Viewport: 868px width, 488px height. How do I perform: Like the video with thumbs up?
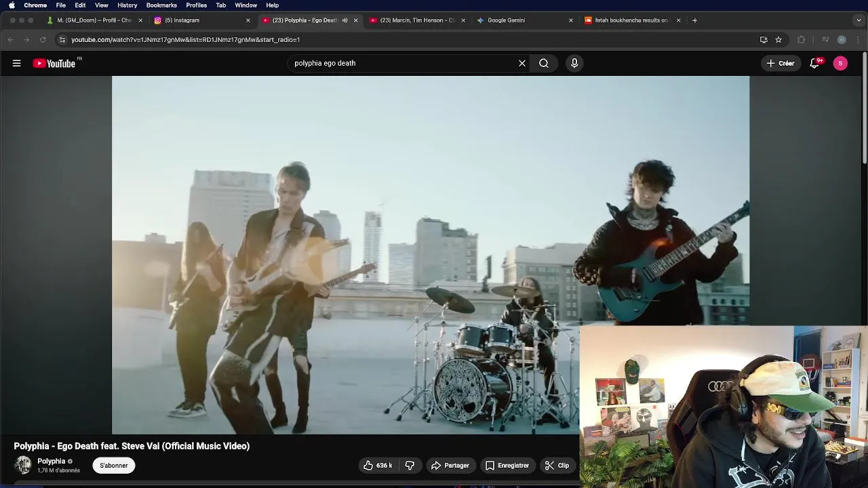378,466
